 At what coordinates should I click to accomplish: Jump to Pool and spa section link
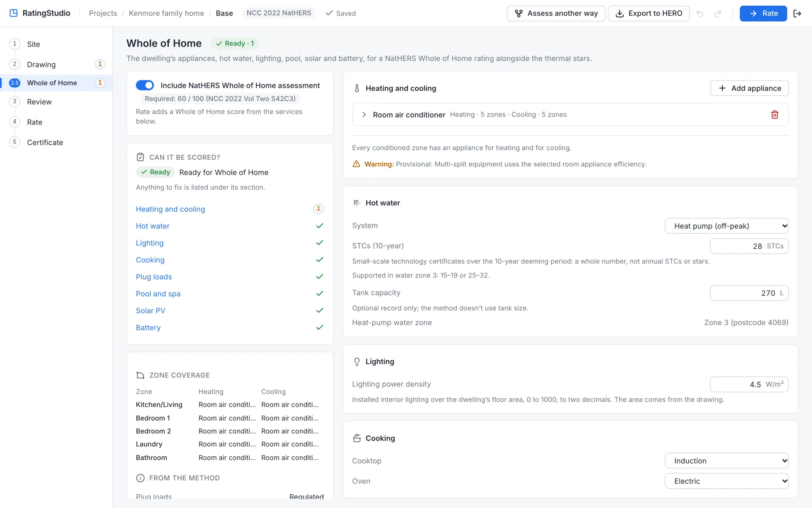coord(158,293)
